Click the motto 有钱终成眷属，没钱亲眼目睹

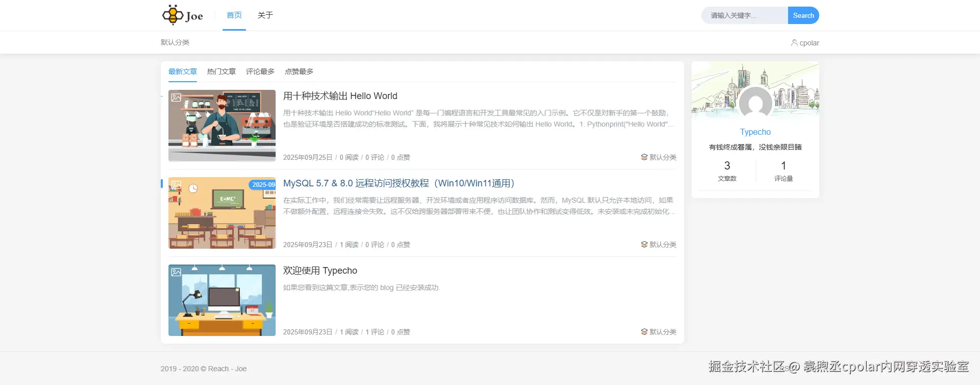(x=755, y=147)
